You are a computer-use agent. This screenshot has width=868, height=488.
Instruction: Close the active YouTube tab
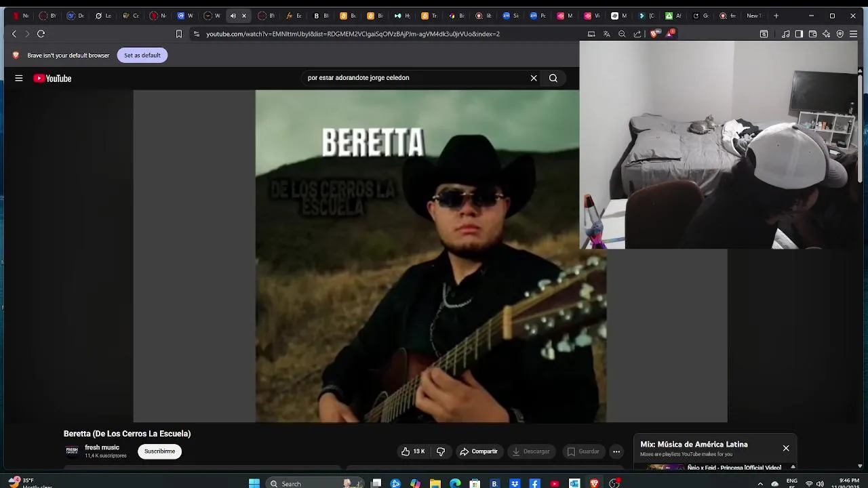point(244,16)
